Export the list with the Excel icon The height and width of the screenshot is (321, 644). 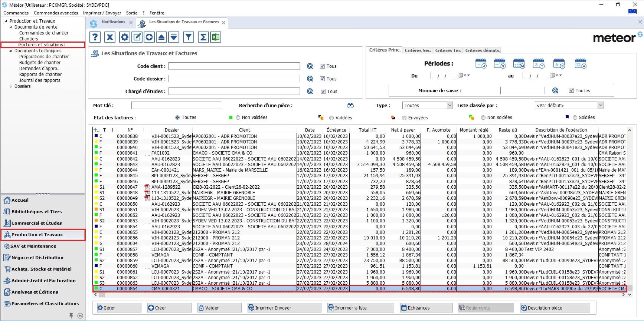click(216, 37)
